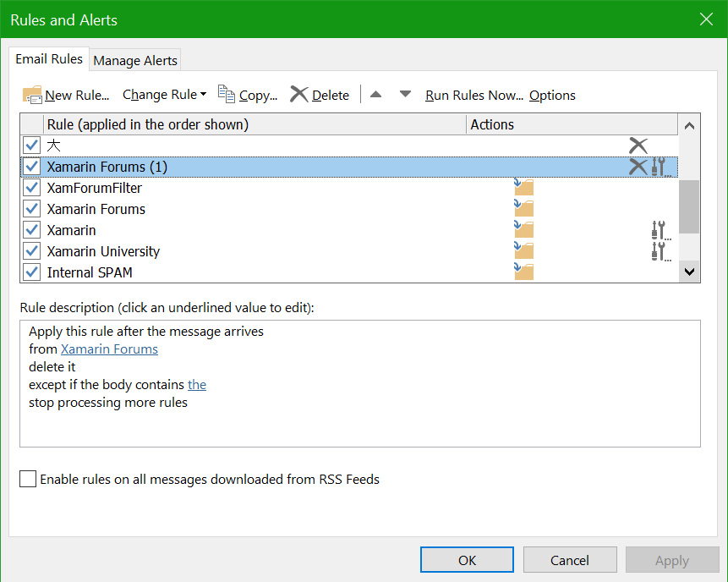Enable rules on RSS Feeds checkbox
Screen dimensions: 728x582
[x=28, y=479]
